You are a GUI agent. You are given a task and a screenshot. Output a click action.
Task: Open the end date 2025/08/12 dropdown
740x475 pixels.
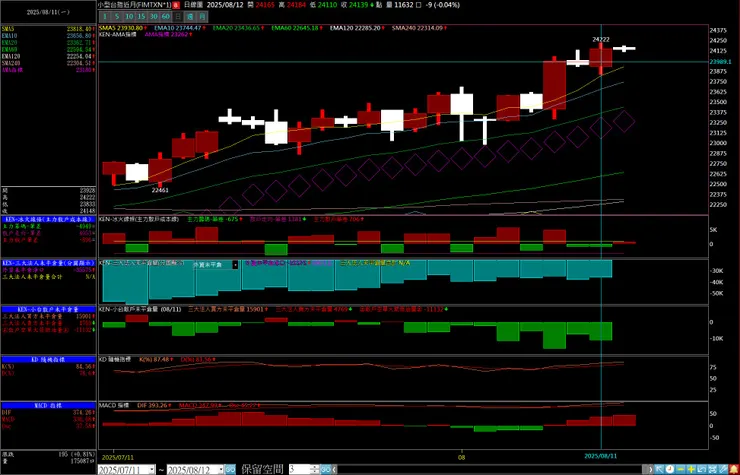pyautogui.click(x=221, y=470)
